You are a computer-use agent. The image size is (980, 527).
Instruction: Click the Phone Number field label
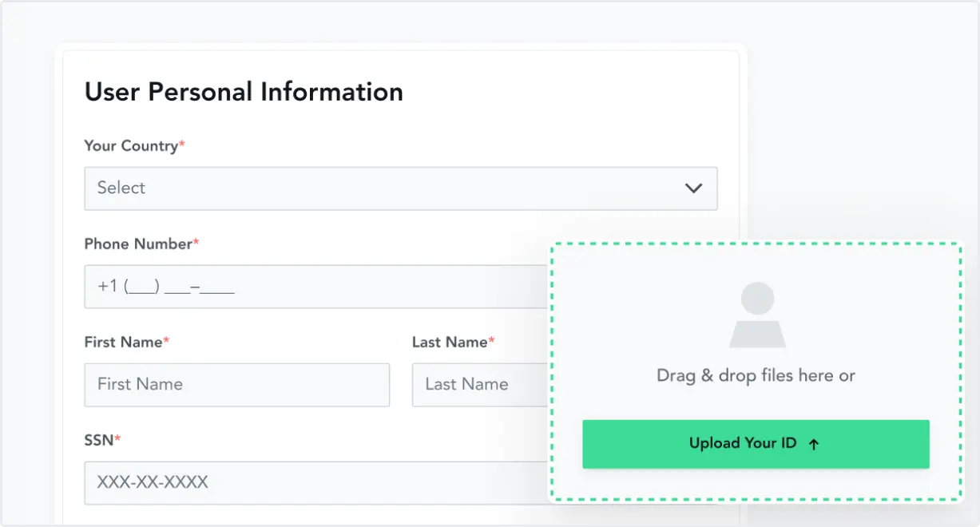pos(137,244)
